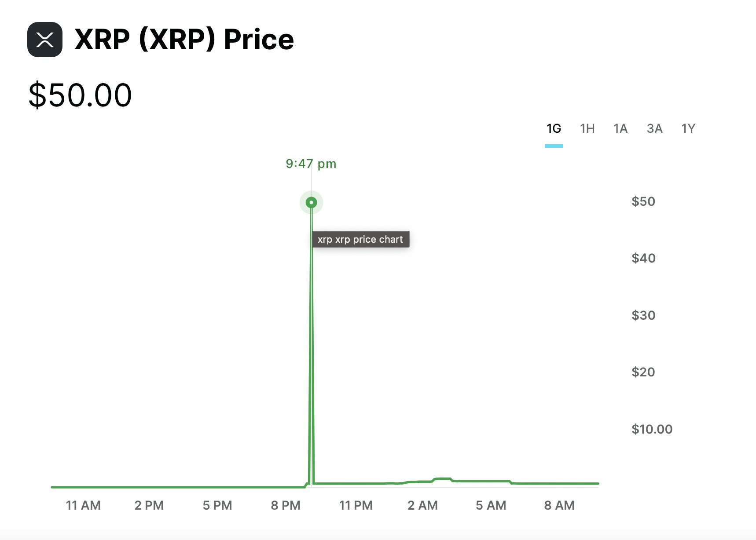This screenshot has height=540, width=756.
Task: Click the $50 y-axis label
Action: point(643,202)
